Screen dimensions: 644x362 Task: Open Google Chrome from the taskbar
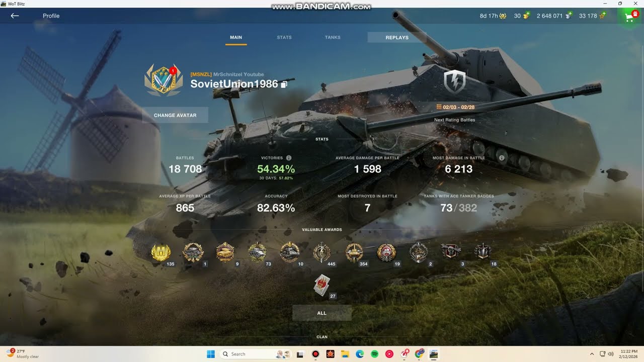(419, 354)
